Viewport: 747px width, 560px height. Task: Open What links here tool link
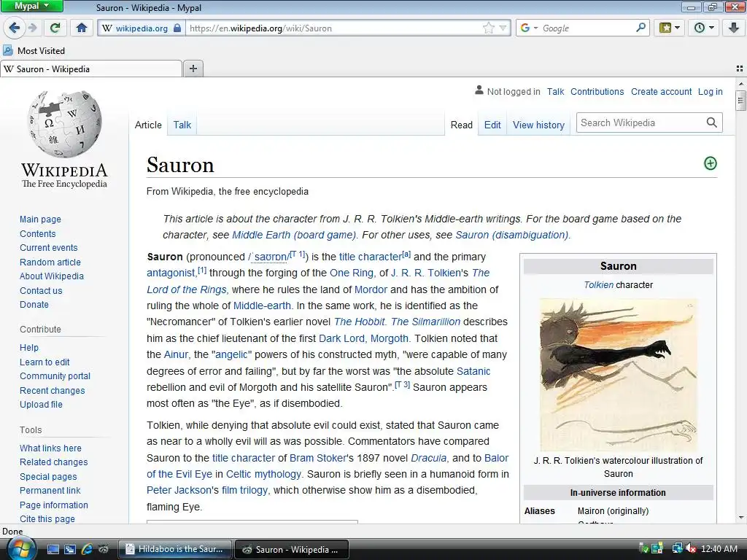(x=50, y=448)
